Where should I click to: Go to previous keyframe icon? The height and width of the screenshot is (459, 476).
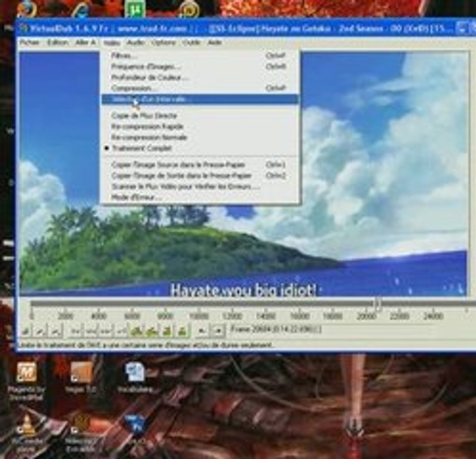(x=137, y=331)
